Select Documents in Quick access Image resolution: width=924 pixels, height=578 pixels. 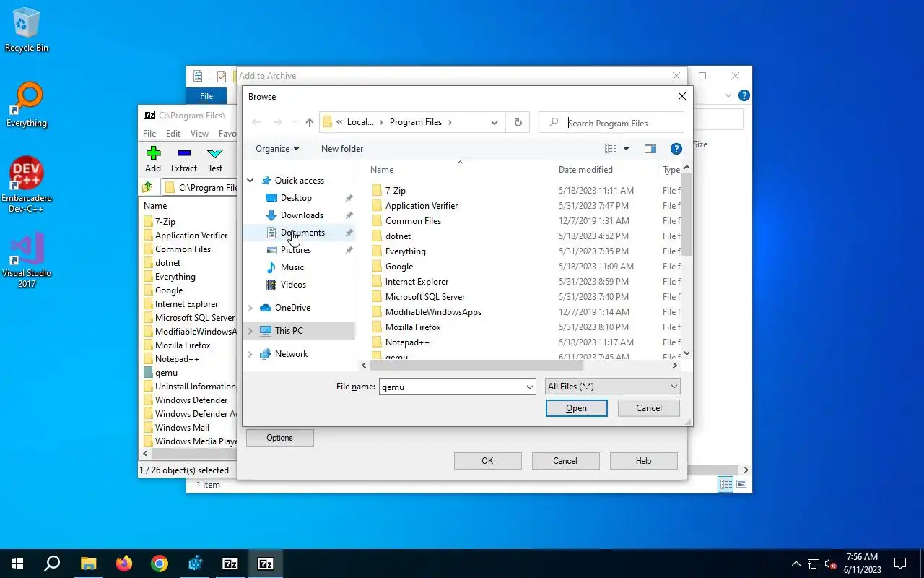[x=302, y=233]
